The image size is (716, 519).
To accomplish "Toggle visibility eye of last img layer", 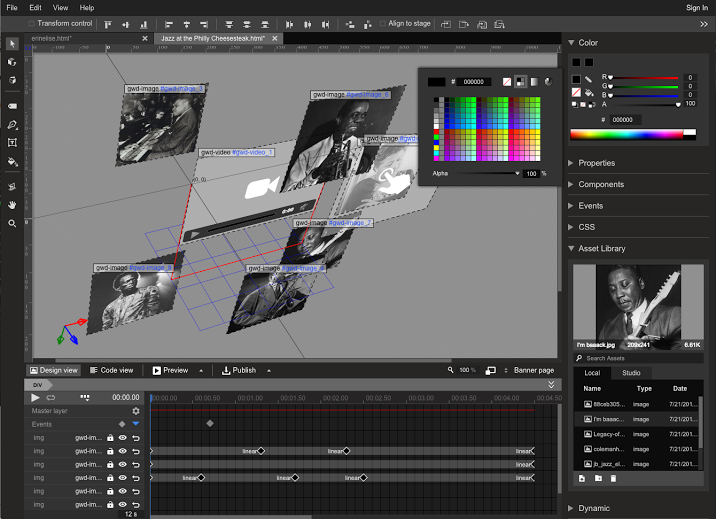I will pos(123,504).
